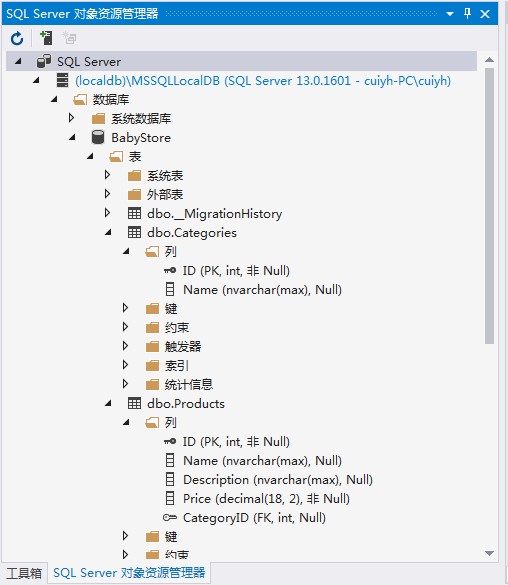Viewport: 508px width, 585px height.
Task: Expand the 约束 node under dbo.Categories
Action: coord(125,327)
